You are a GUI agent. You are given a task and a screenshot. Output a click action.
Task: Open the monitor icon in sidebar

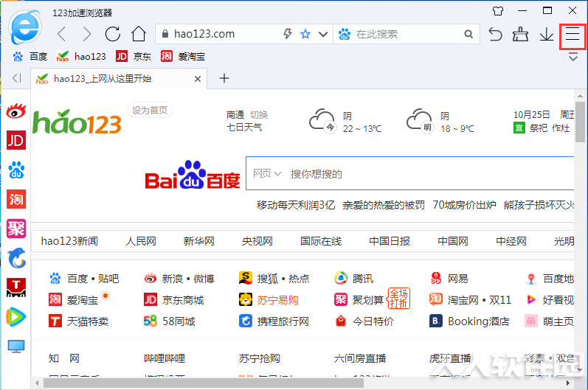click(x=16, y=347)
